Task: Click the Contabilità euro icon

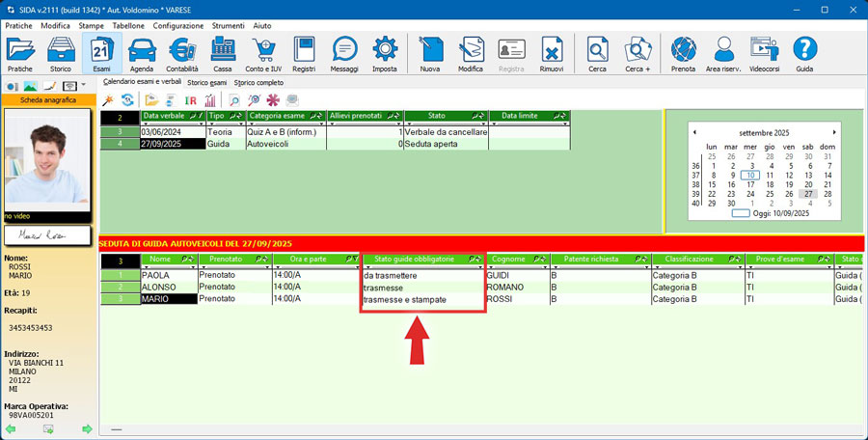Action: point(182,55)
